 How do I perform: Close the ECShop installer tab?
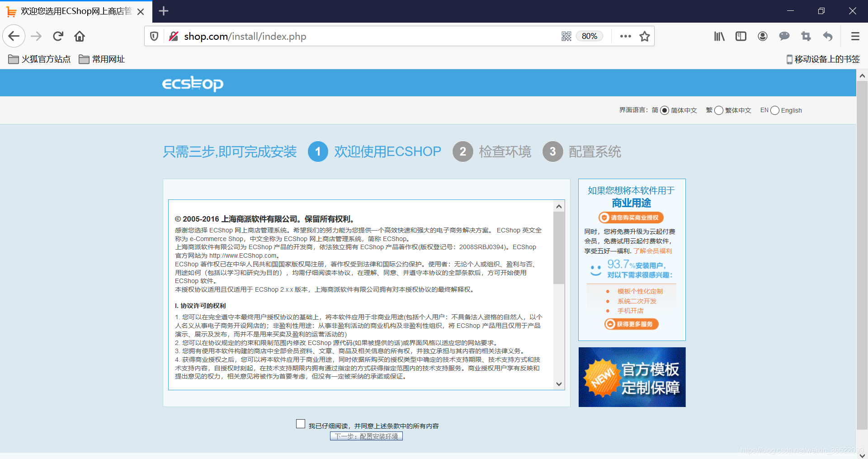pos(141,12)
